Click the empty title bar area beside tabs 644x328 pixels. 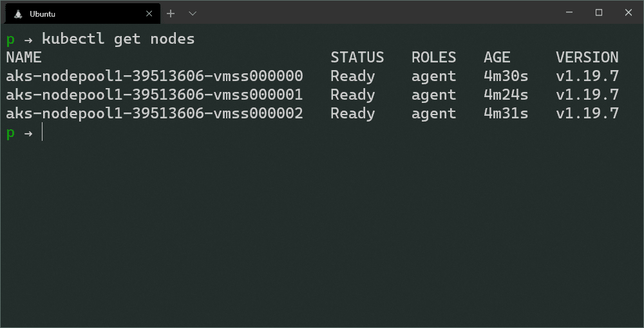[x=374, y=13]
